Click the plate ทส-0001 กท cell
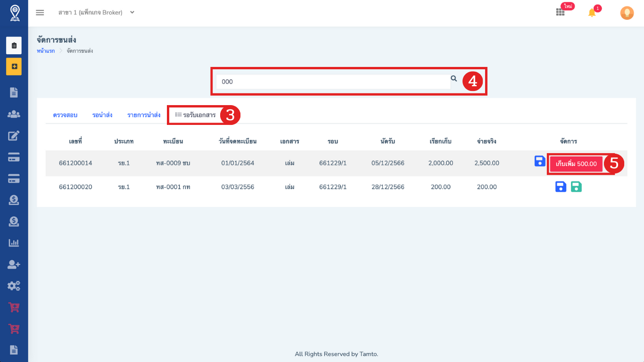The width and height of the screenshot is (644, 362). [x=173, y=187]
